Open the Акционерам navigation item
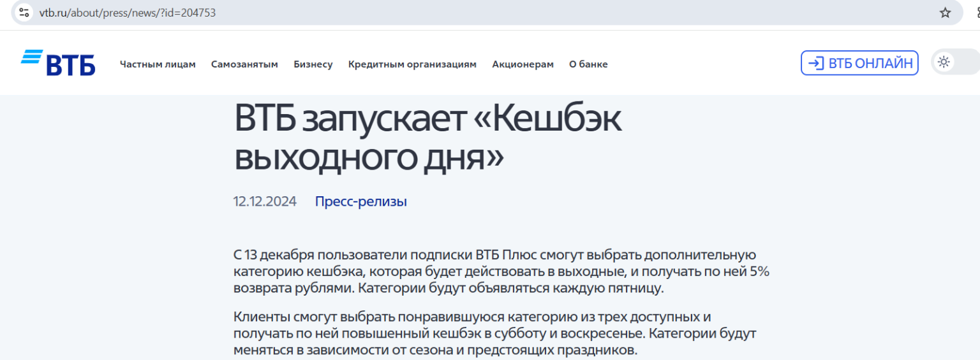This screenshot has height=360, width=980. pyautogui.click(x=523, y=64)
